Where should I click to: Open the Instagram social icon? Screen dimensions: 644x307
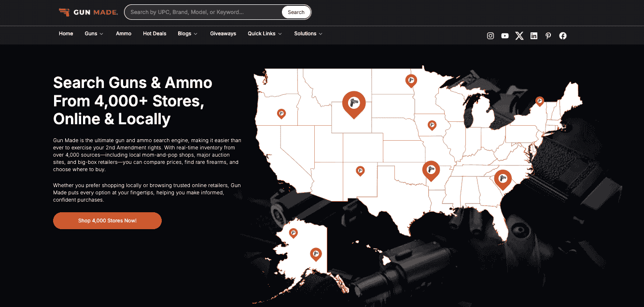pyautogui.click(x=490, y=36)
